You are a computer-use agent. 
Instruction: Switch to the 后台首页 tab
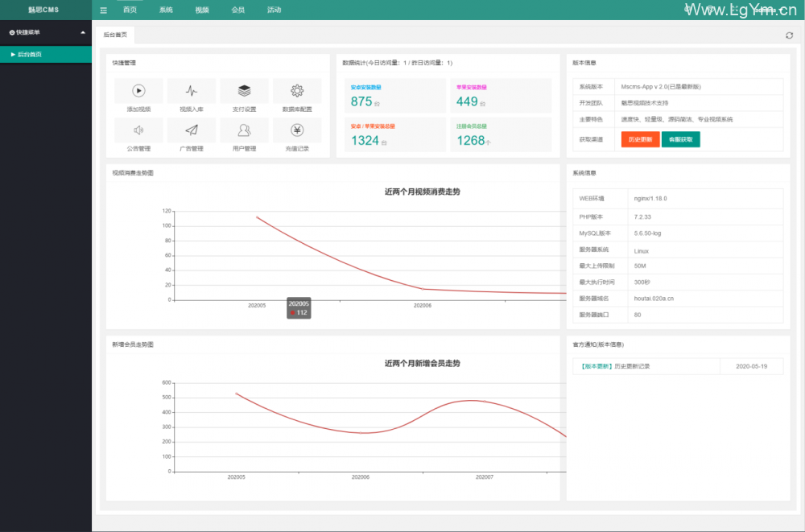click(115, 35)
